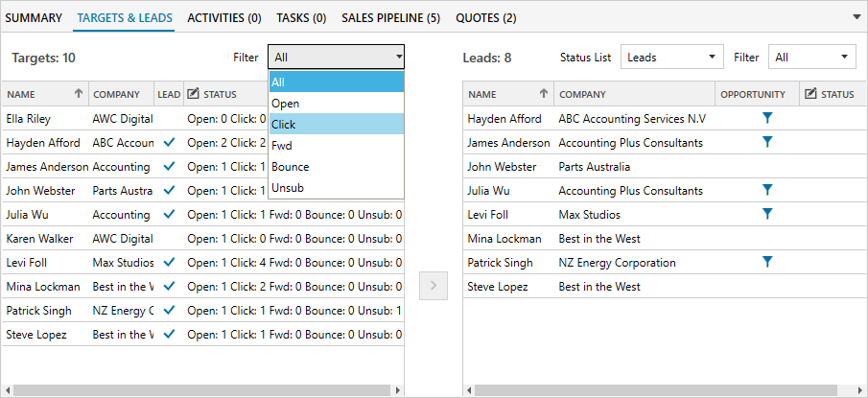Click opportunity funnel icon for Hayden Afford
Screen dimensions: 868x398
766,118
